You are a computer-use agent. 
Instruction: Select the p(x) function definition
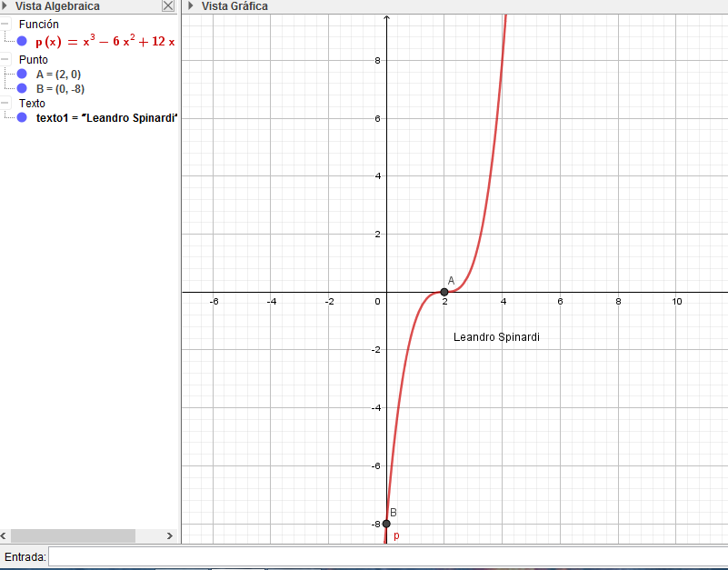105,41
